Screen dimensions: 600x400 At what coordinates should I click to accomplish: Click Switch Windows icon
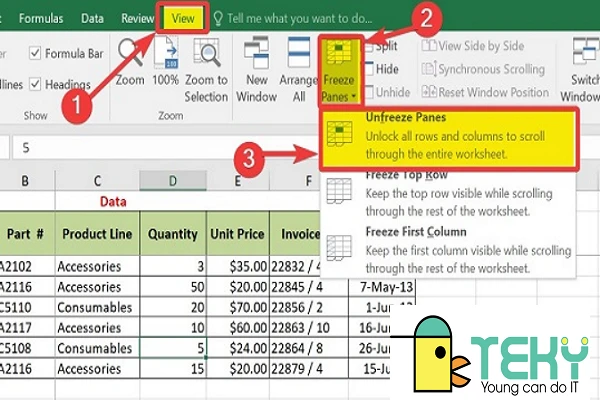[x=580, y=70]
